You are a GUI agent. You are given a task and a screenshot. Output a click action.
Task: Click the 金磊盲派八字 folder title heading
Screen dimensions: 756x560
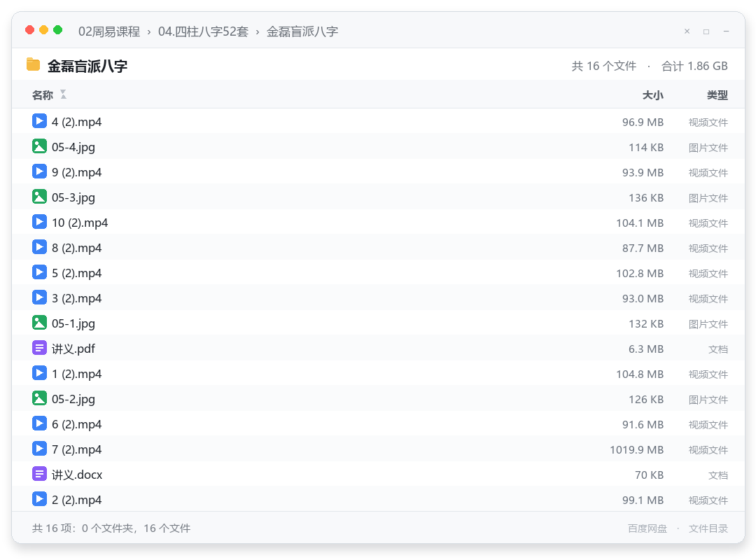point(87,66)
